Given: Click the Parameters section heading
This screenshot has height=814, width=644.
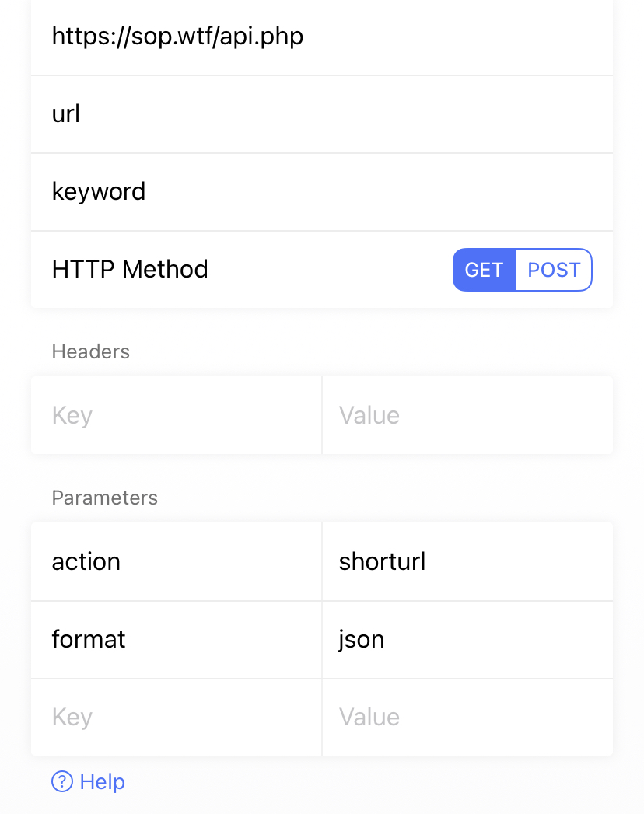Looking at the screenshot, I should pos(104,498).
